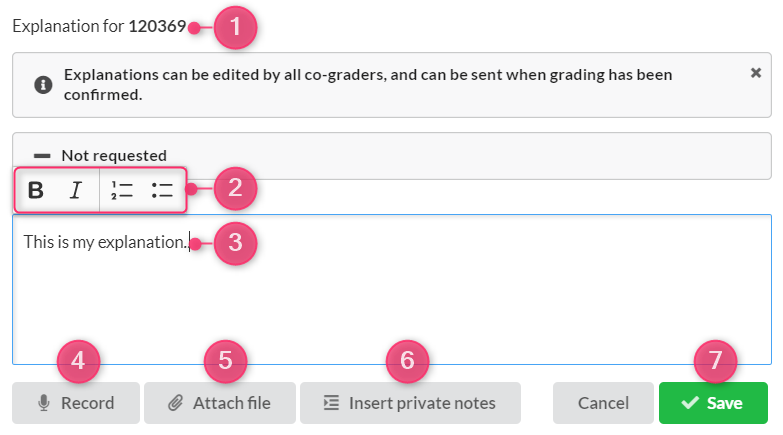This screenshot has width=783, height=435.
Task: Click the microphone icon on Record
Action: coord(44,403)
